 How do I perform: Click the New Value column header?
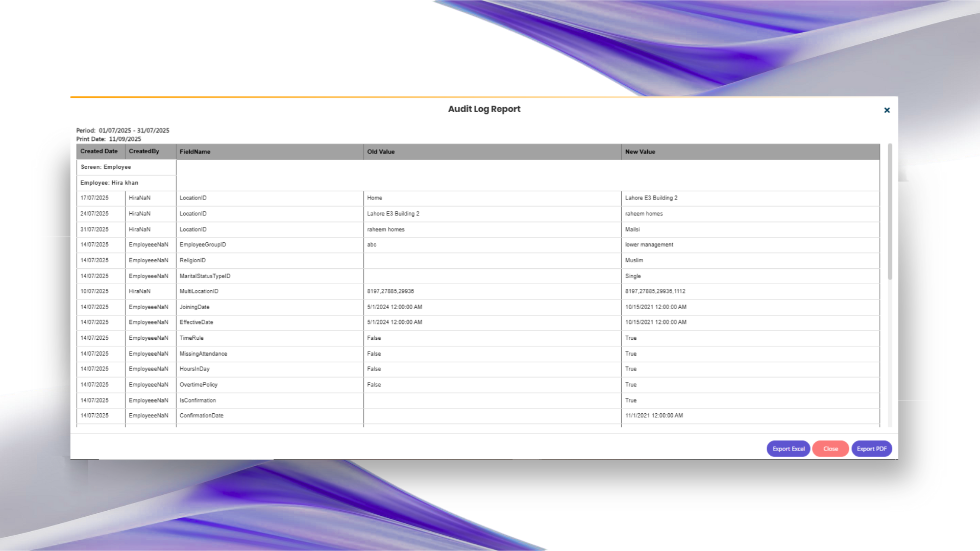click(x=640, y=152)
